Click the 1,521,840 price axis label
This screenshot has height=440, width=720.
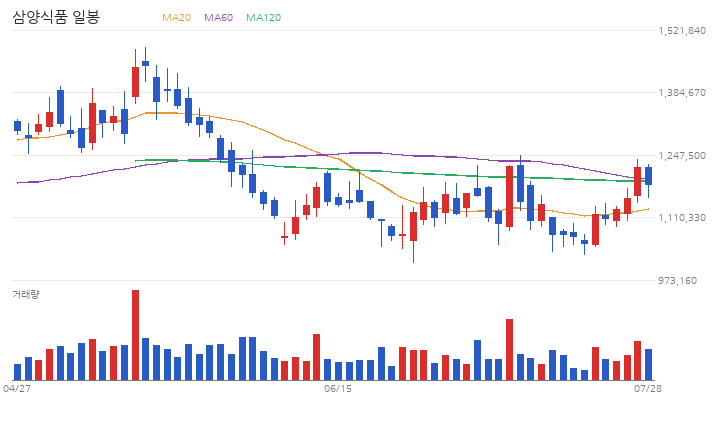pyautogui.click(x=682, y=31)
